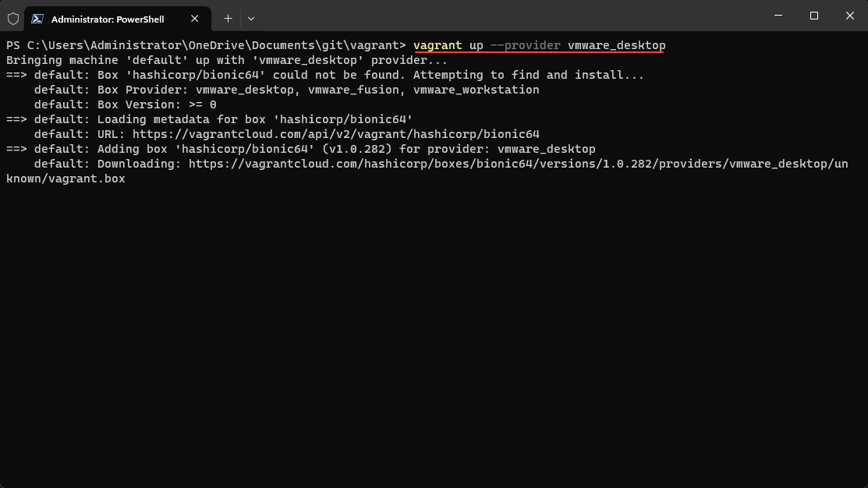Click the 'vmware_desktop' argument in the command line
Screen dimensions: 868x488
(617, 45)
